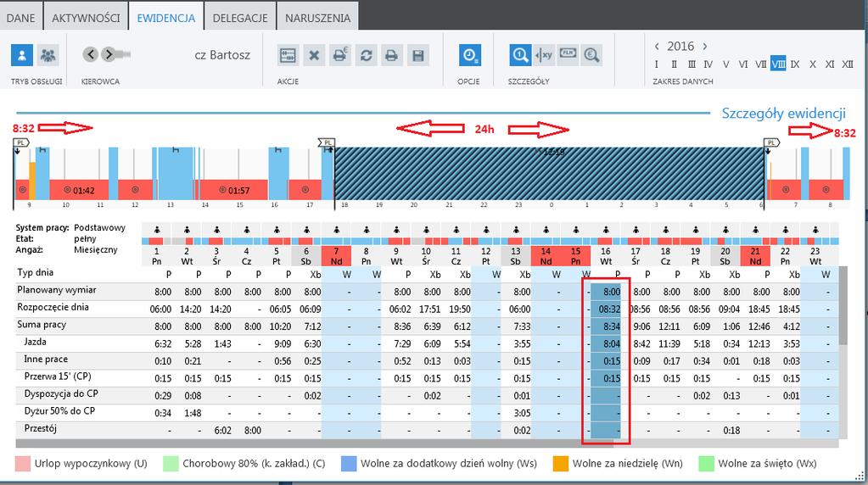The width and height of the screenshot is (868, 485).
Task: Click the Wolne za niedzielę orange swatch
Action: click(x=560, y=464)
